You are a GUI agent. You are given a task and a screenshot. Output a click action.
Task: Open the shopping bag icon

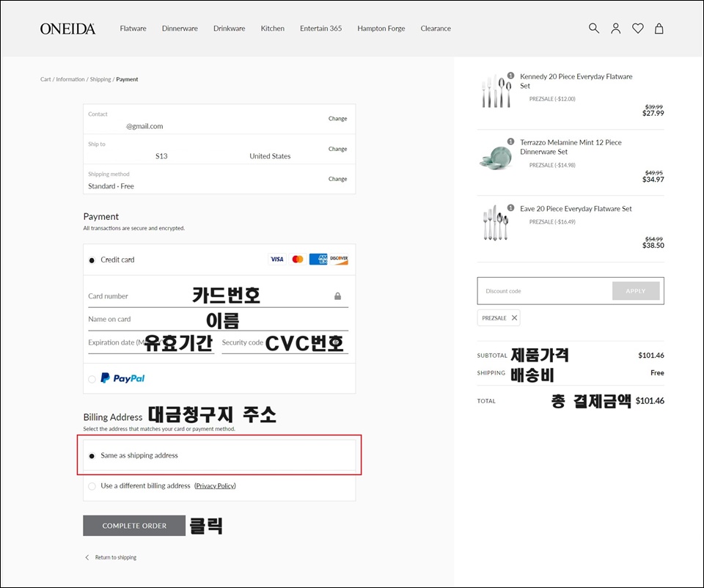click(x=659, y=29)
